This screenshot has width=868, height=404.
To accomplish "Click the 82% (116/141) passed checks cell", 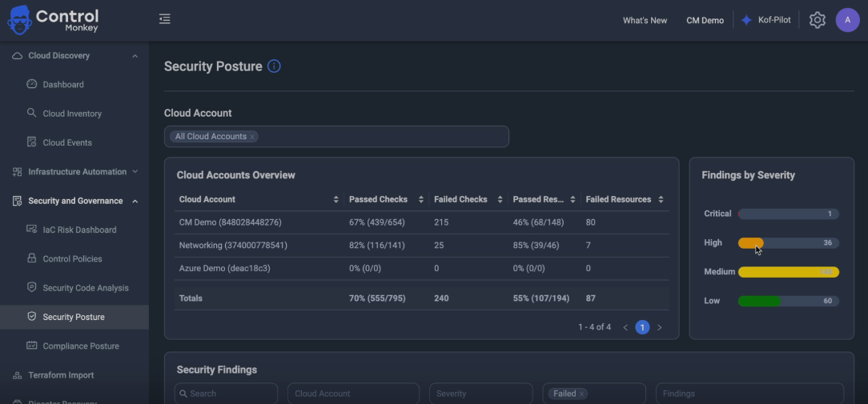I will (x=376, y=245).
